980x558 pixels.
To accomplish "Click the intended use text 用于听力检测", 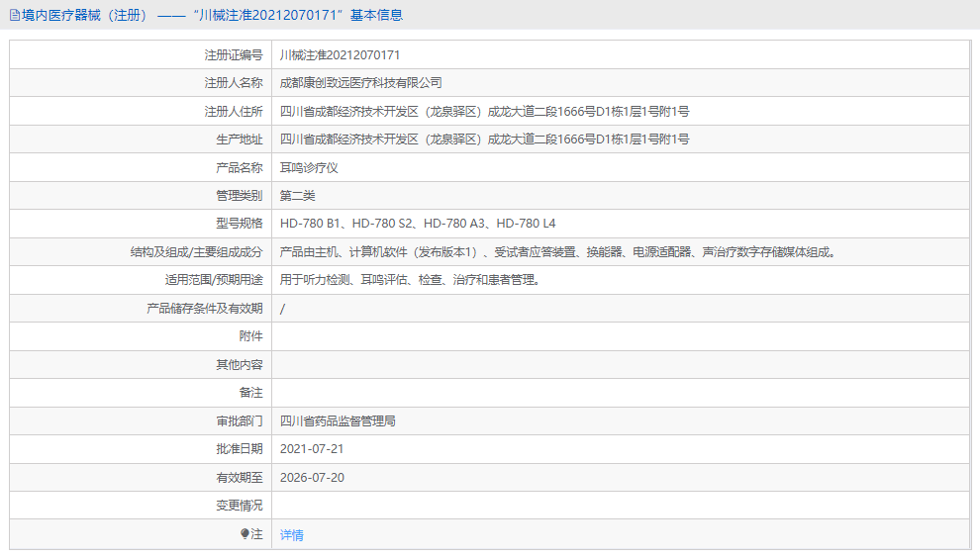I will (x=411, y=280).
